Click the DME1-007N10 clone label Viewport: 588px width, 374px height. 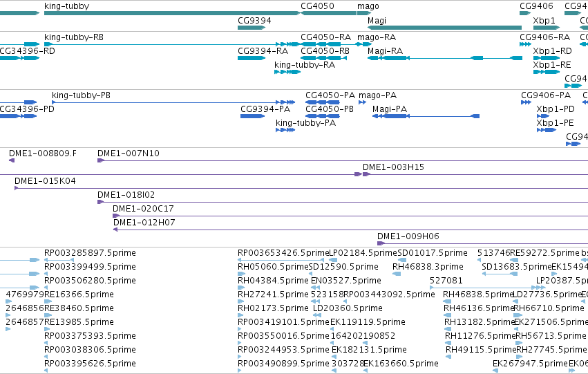(x=129, y=153)
